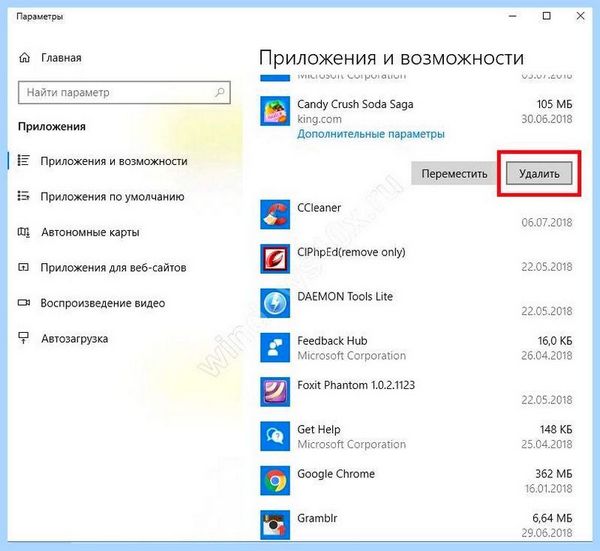This screenshot has width=600, height=551.
Task: Click the Feedback Hub app icon
Action: tap(275, 347)
